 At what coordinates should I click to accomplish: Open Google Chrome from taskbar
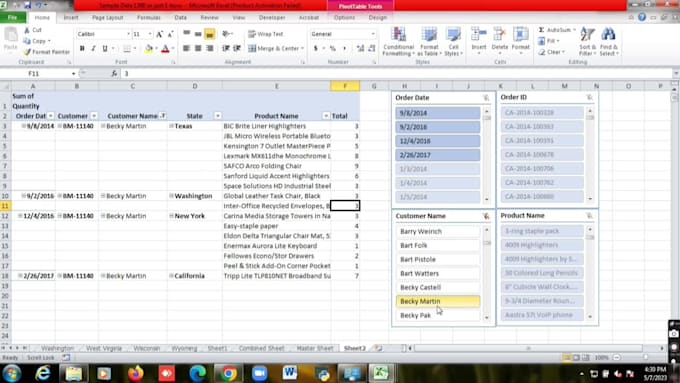coord(229,373)
